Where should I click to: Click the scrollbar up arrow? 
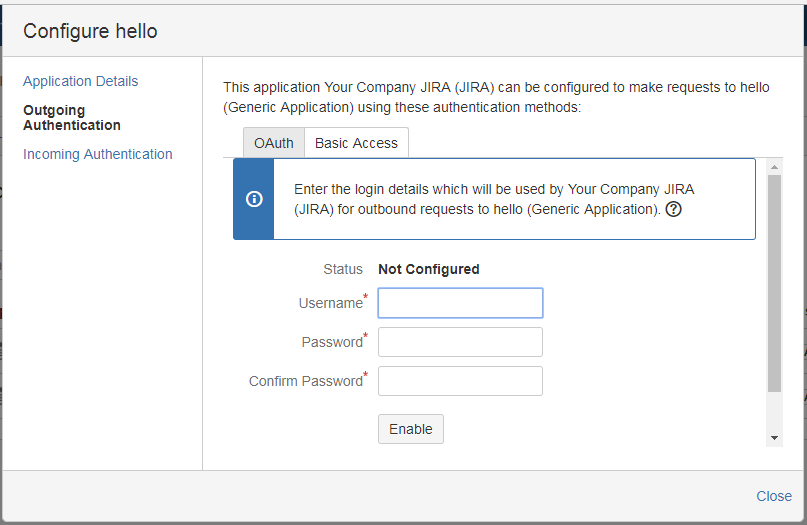774,167
